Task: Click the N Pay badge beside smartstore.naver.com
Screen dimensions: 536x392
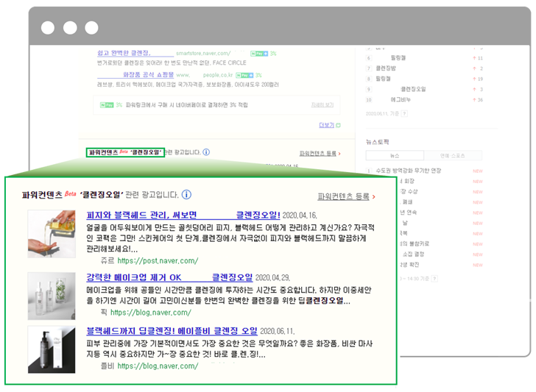Action: click(259, 54)
